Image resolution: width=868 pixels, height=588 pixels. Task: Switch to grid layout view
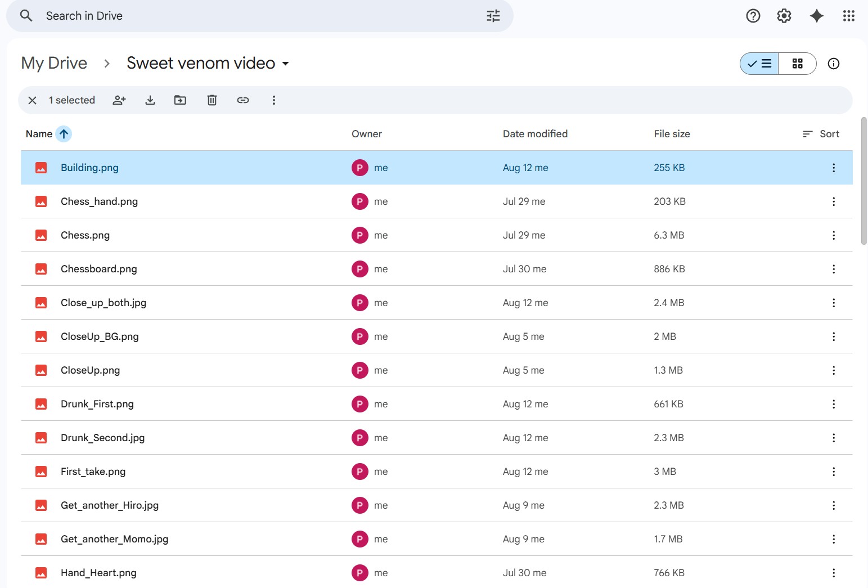(797, 64)
